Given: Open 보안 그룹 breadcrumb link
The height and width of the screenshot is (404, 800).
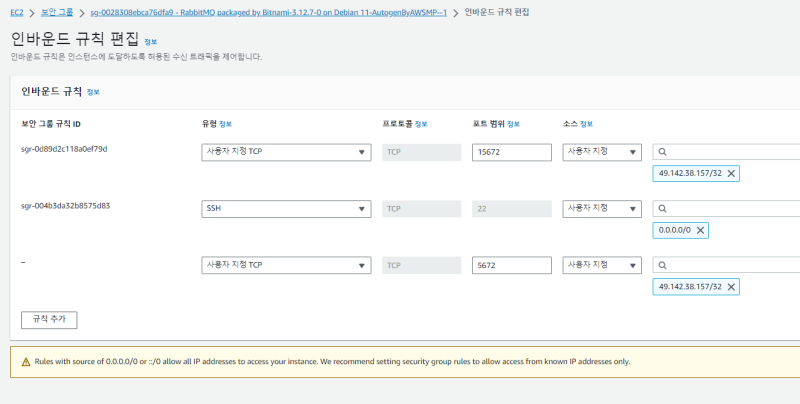Looking at the screenshot, I should [56, 12].
